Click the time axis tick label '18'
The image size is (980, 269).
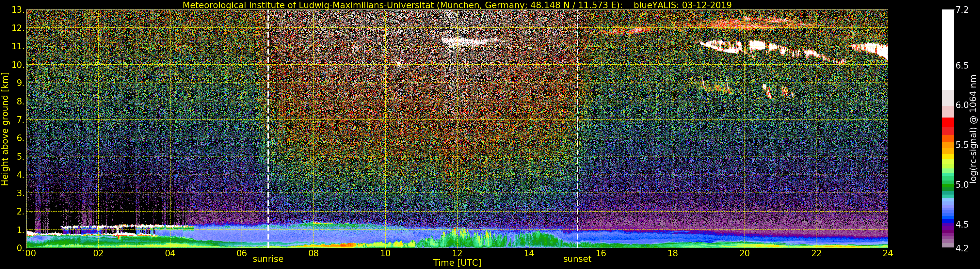click(673, 253)
